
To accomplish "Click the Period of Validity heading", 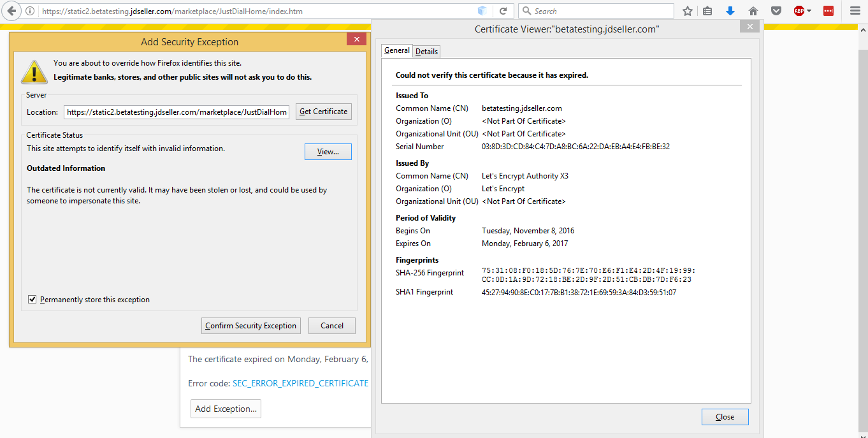I will [426, 218].
